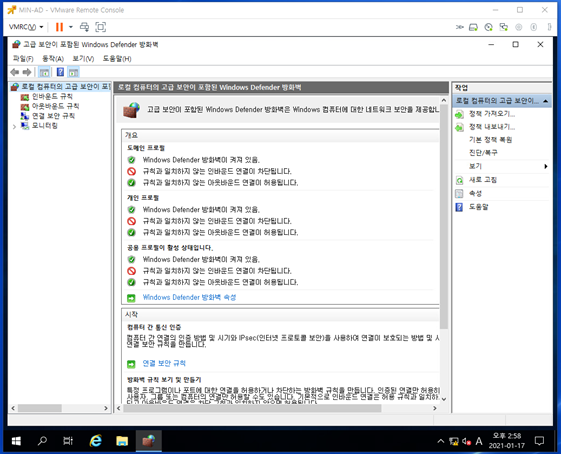Click the VMRC full screen icon

(x=101, y=27)
